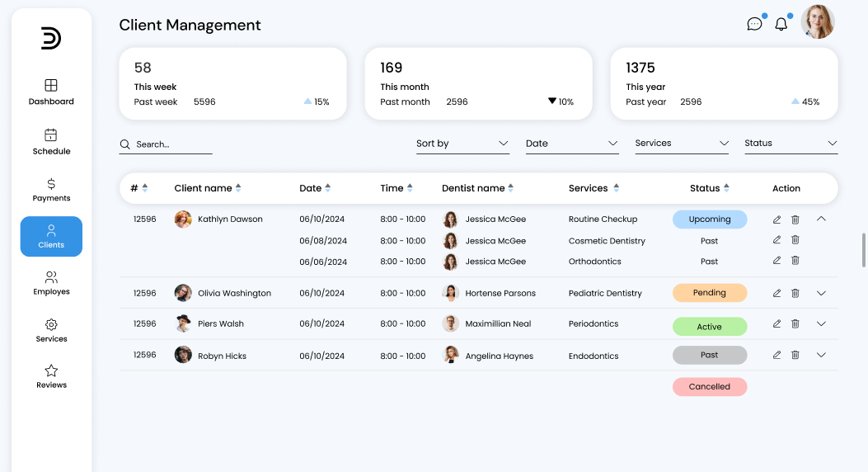
Task: Click the red Cancelled status badge
Action: [x=709, y=386]
